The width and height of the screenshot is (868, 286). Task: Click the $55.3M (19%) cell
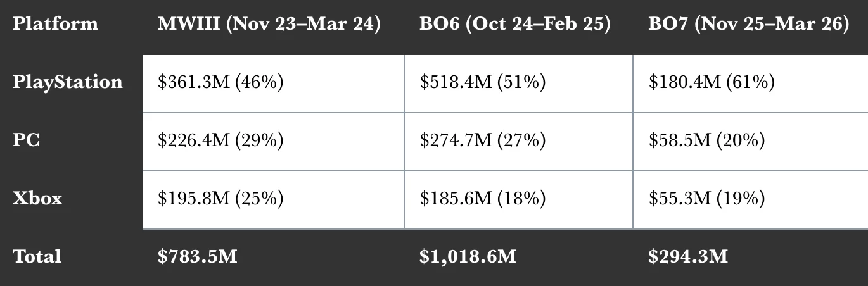pyautogui.click(x=706, y=198)
